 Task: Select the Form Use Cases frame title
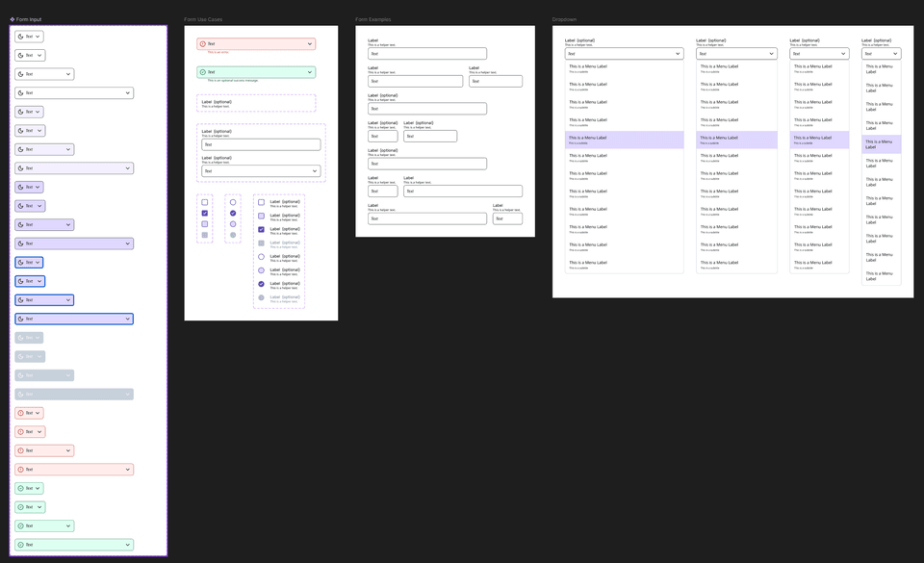click(x=203, y=19)
